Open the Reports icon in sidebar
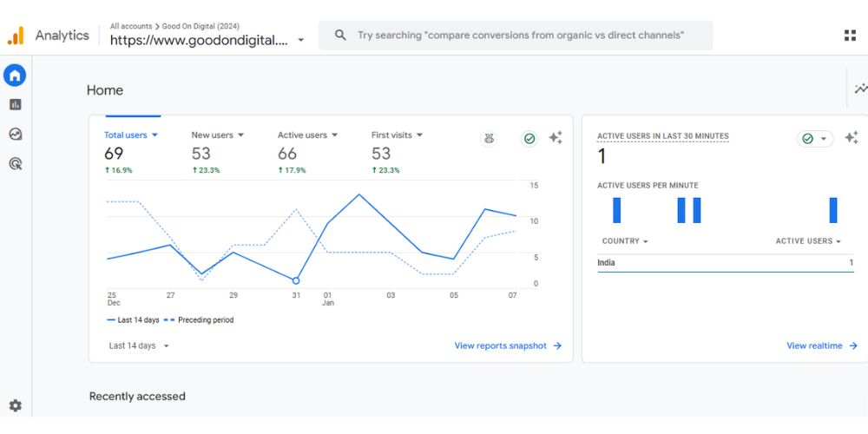Screen dimensions: 868x434 point(15,105)
